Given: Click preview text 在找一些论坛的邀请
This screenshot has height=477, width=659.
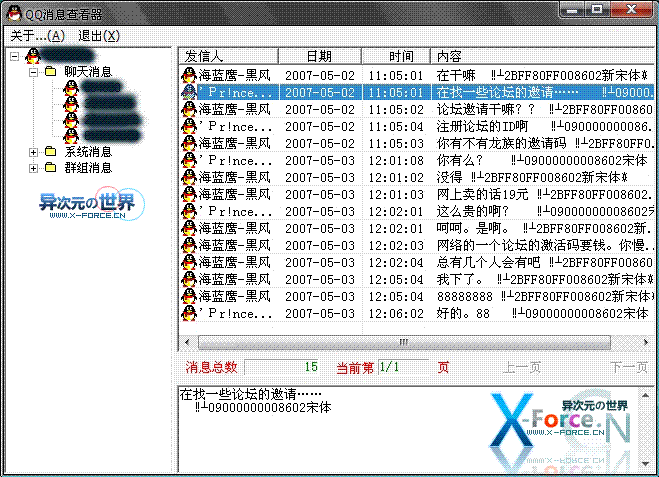Looking at the screenshot, I should click(x=250, y=394).
